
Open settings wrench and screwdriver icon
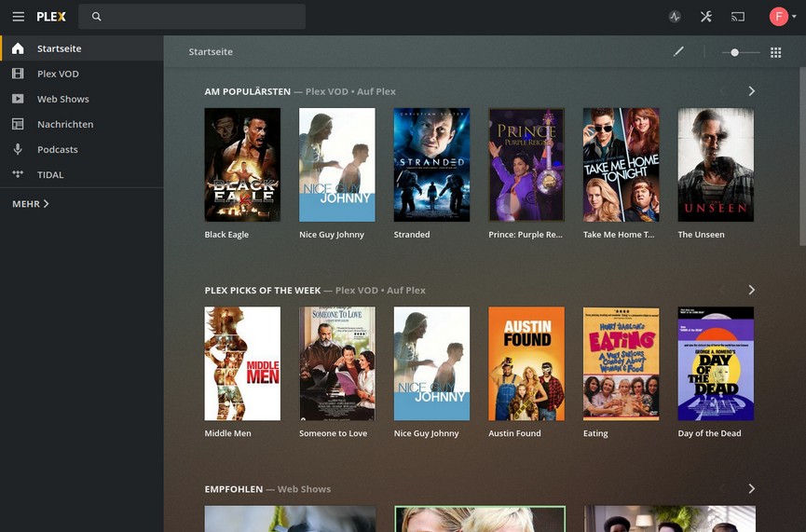(x=706, y=17)
